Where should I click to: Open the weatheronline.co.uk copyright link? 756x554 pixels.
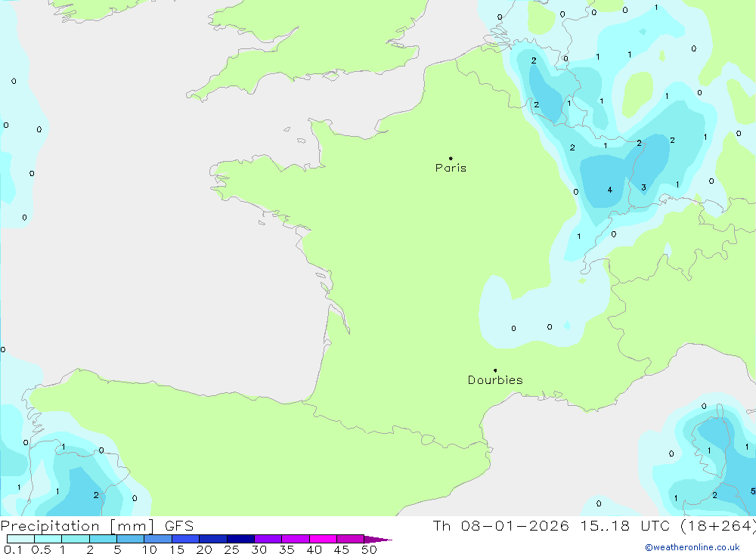tap(692, 547)
